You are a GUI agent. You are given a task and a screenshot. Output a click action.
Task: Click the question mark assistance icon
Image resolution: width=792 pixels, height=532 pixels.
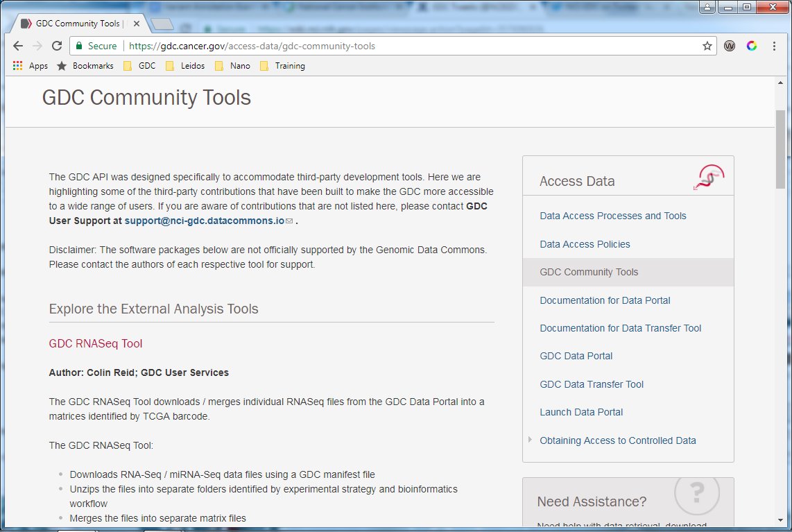[697, 492]
